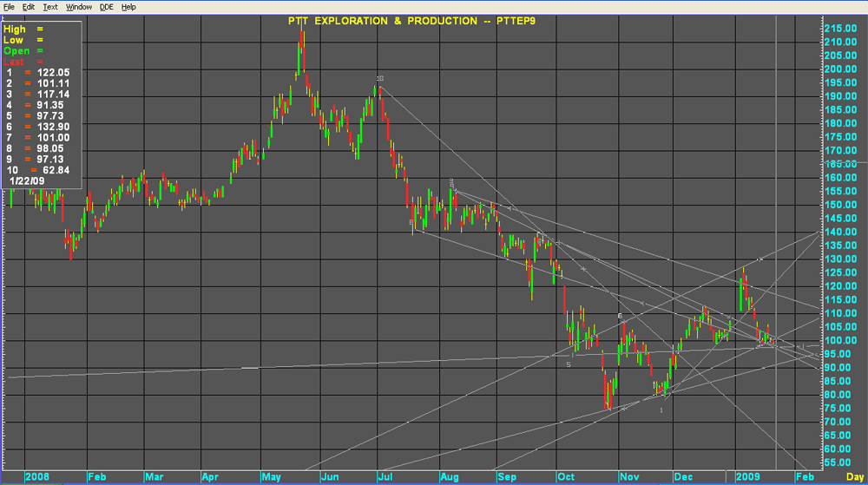Screen dimensions: 868x485
Task: Click the 2009 label on time axis
Action: (748, 476)
